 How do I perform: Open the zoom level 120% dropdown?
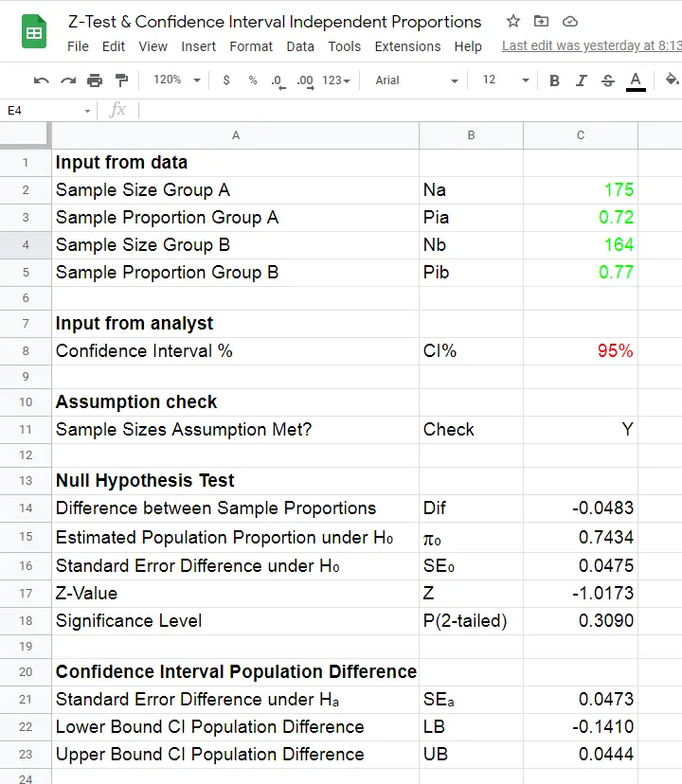click(176, 80)
